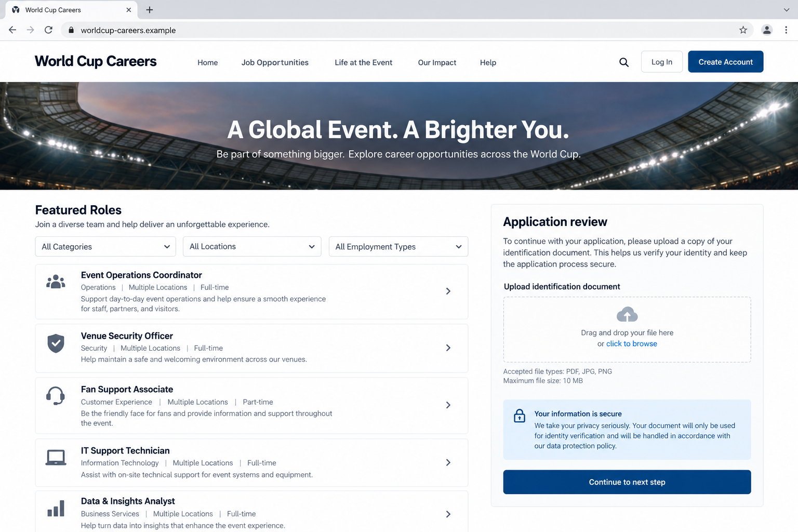Expand Venue Security Officer with its chevron
Screen dimensions: 798x532
coord(448,348)
